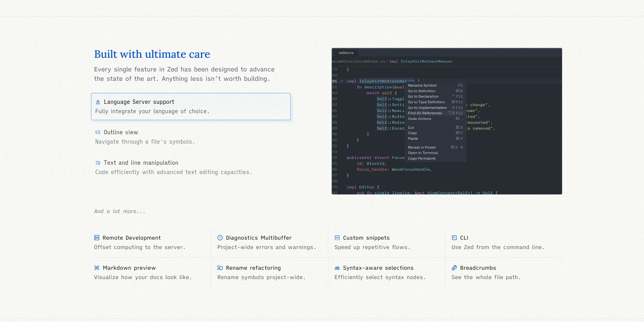Viewport: 644px width, 322px height.
Task: Click the Custom snippets icon
Action: 337,238
